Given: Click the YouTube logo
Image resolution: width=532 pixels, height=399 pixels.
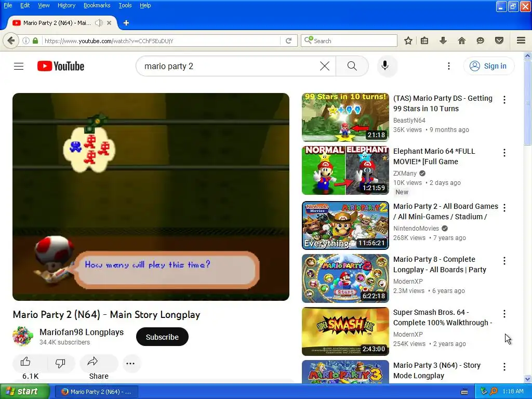Looking at the screenshot, I should click(61, 66).
